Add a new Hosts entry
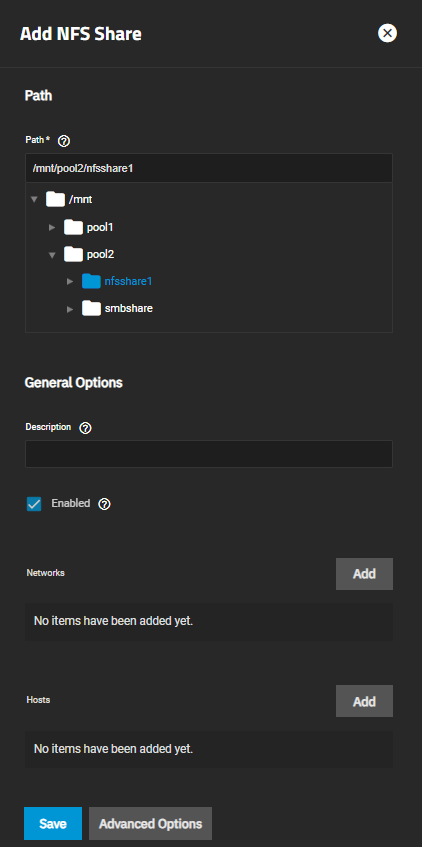 click(364, 701)
